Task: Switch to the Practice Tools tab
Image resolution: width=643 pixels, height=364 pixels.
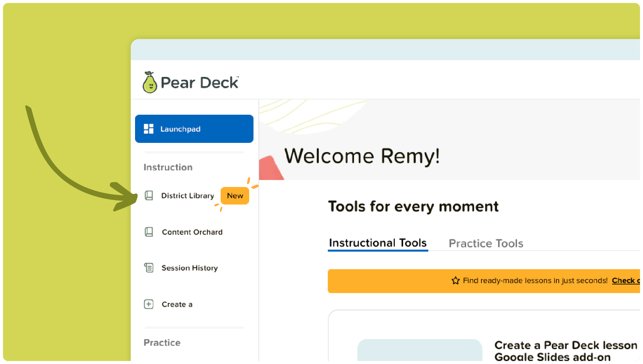Action: pos(486,243)
